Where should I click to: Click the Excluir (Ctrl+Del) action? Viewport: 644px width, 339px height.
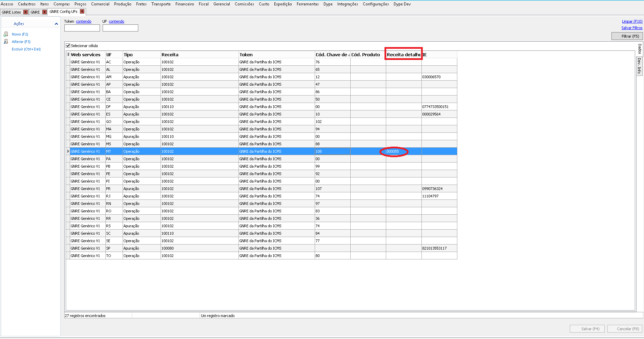pos(26,49)
